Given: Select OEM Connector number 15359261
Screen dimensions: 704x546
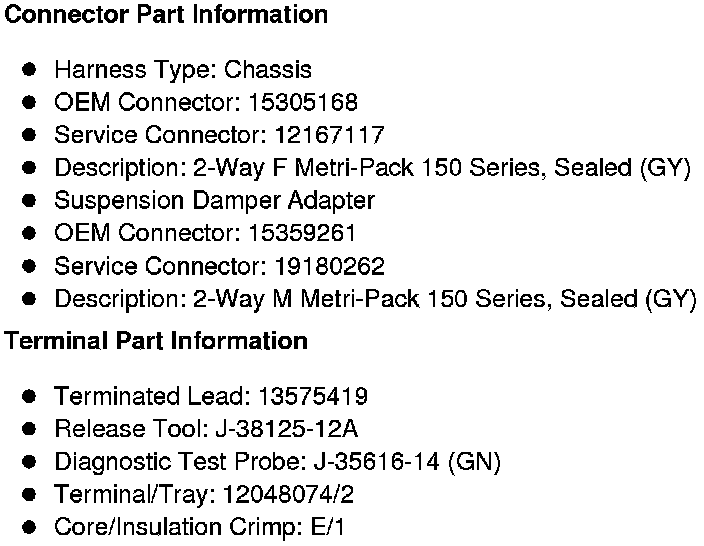Looking at the screenshot, I should [305, 233].
